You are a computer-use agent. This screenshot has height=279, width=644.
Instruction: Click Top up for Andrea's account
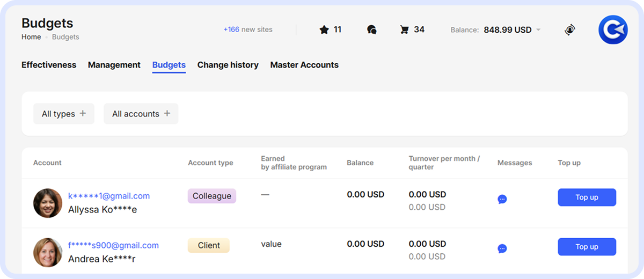tap(587, 247)
